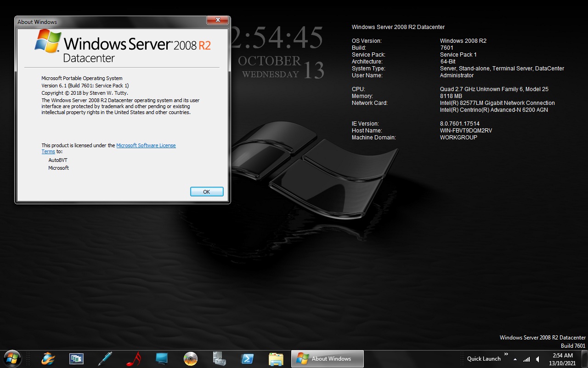Click 'Quad 2.7 GHz Unknown Family 6, Model 25' text
This screenshot has height=368, width=588.
494,89
